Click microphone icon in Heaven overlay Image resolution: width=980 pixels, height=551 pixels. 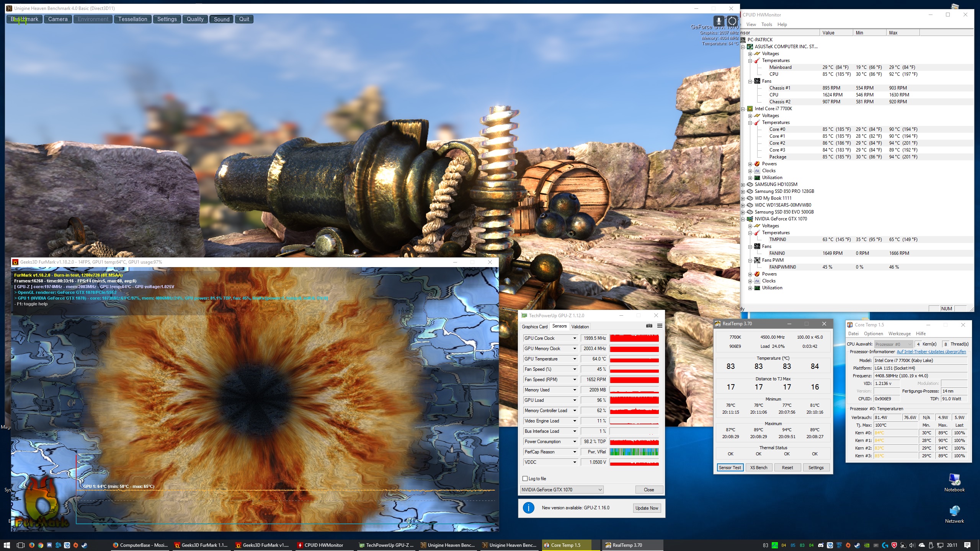point(719,21)
